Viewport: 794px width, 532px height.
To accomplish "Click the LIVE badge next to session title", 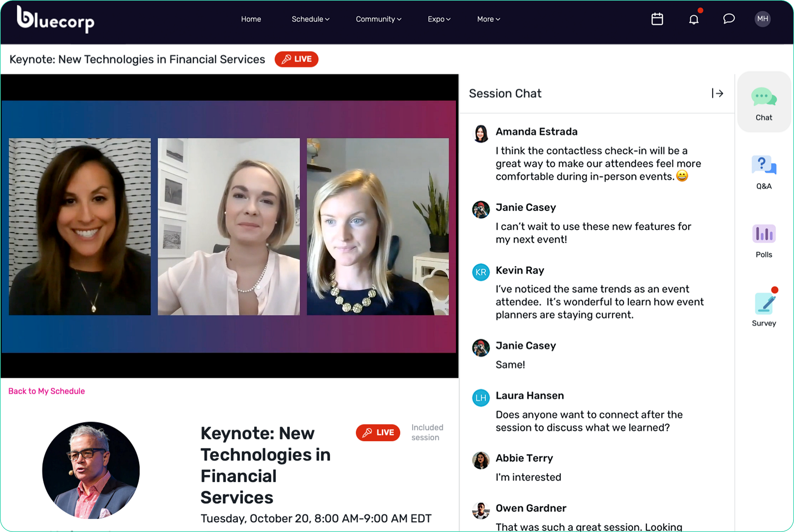I will coord(296,59).
